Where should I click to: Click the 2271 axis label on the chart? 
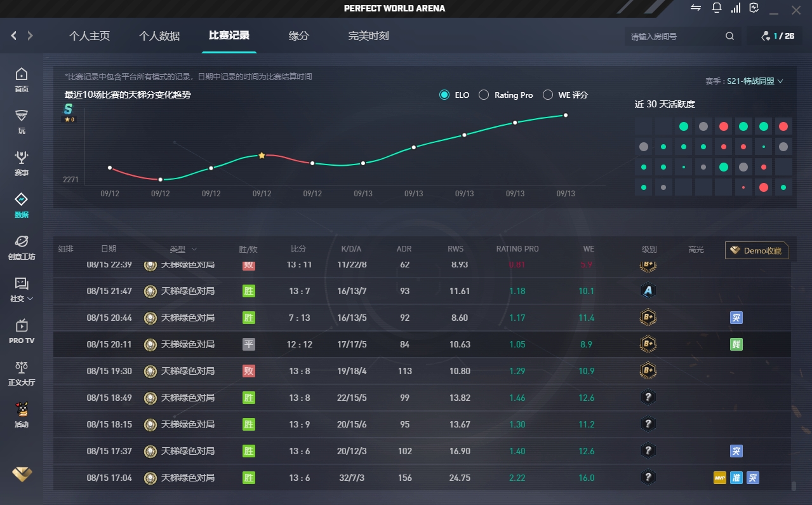coord(70,180)
